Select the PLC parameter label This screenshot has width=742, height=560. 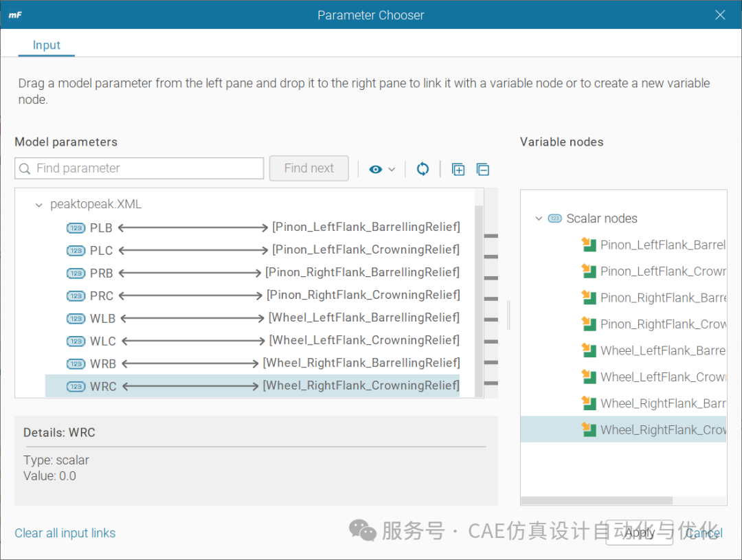coord(101,250)
